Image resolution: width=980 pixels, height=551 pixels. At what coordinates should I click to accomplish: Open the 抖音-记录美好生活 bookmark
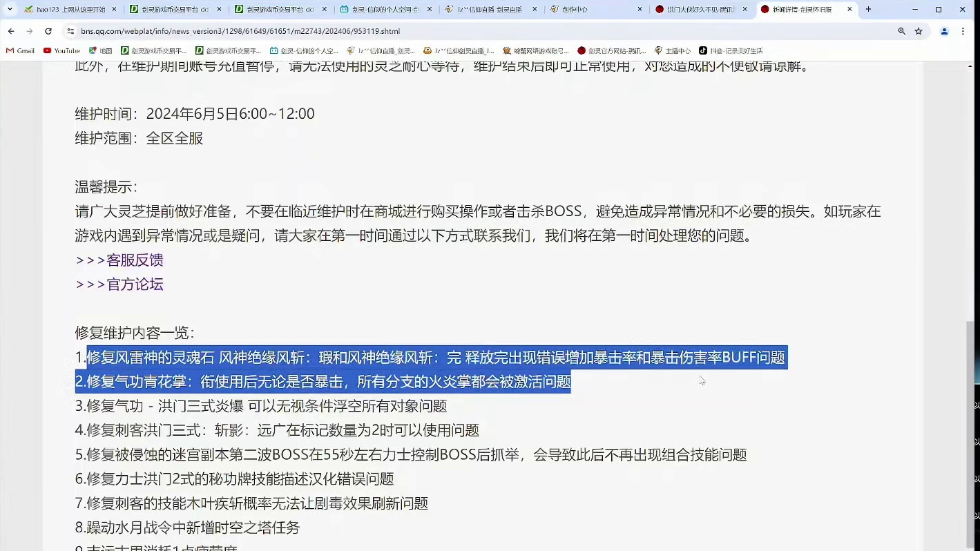coord(729,50)
